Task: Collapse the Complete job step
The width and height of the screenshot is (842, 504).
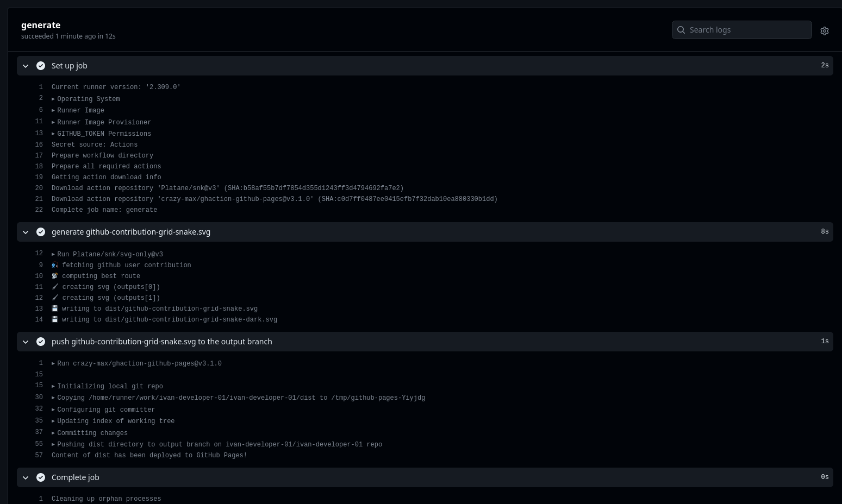Action: pos(26,477)
